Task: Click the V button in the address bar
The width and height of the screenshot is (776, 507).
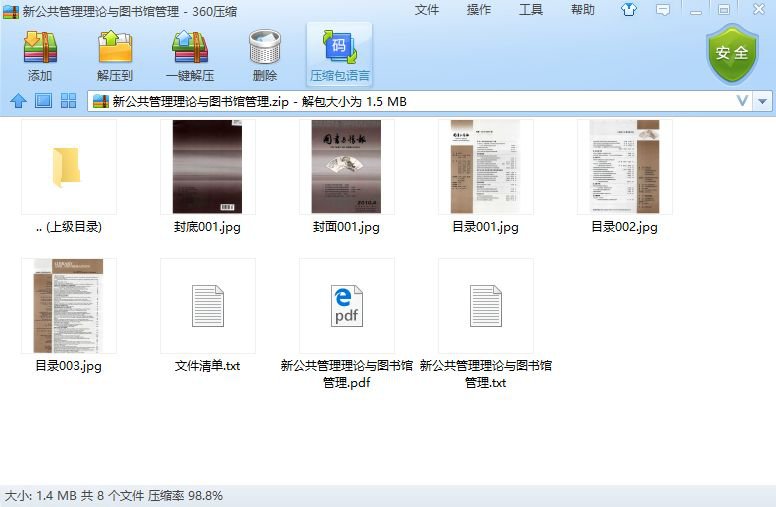Action: [742, 101]
